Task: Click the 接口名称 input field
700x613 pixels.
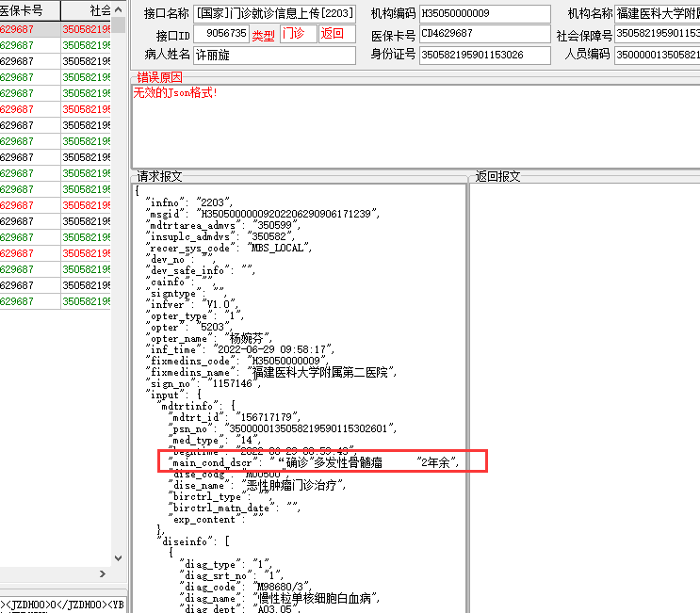Action: [x=274, y=14]
